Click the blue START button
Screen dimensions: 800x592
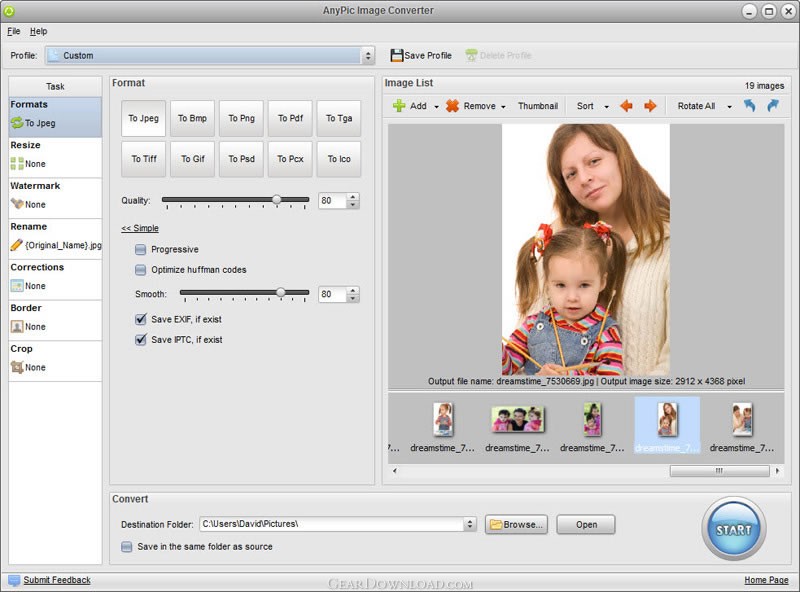[734, 529]
